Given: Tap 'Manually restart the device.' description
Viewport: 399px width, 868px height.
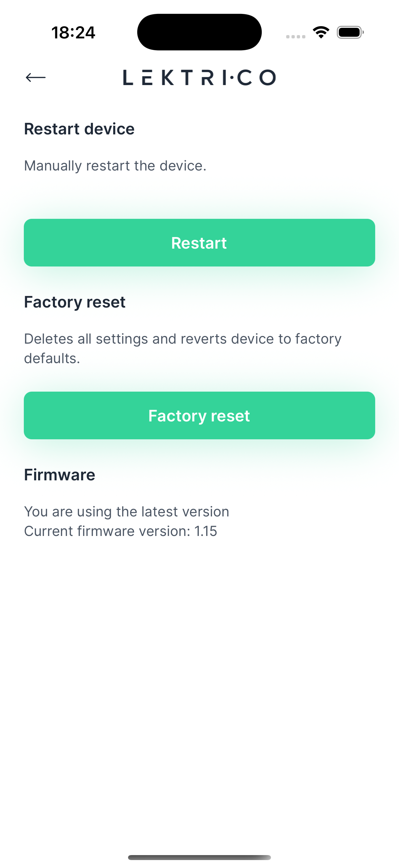Looking at the screenshot, I should 115,166.
